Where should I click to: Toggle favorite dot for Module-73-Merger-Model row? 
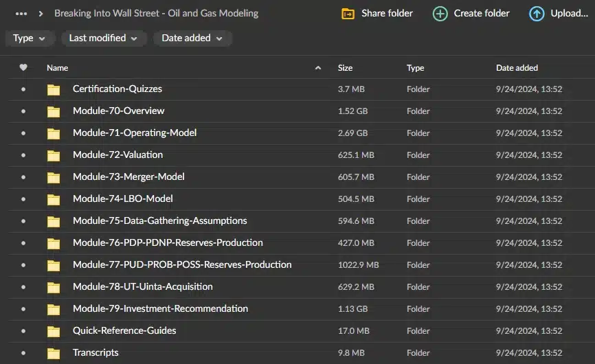tap(23, 177)
